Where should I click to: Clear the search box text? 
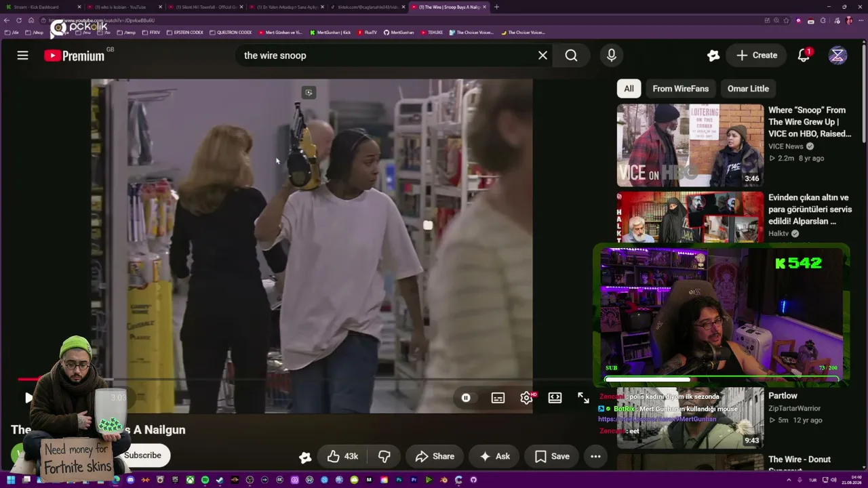click(x=542, y=56)
